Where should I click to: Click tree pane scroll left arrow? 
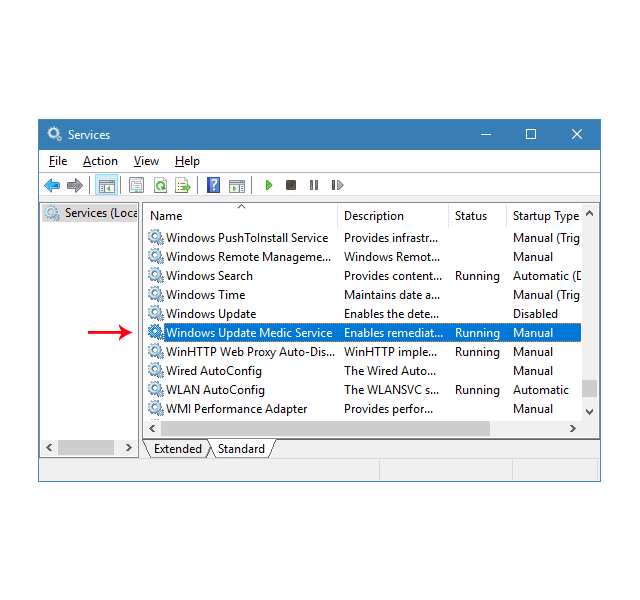click(x=49, y=447)
